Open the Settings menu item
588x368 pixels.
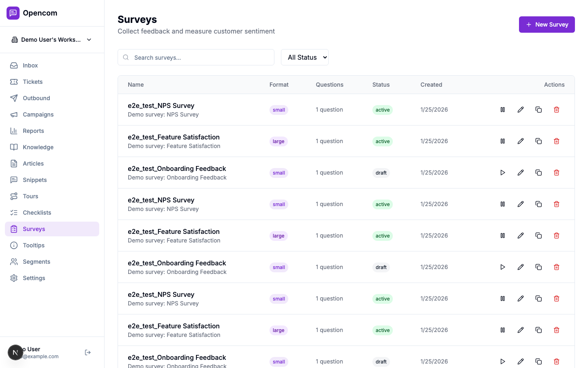(x=34, y=278)
